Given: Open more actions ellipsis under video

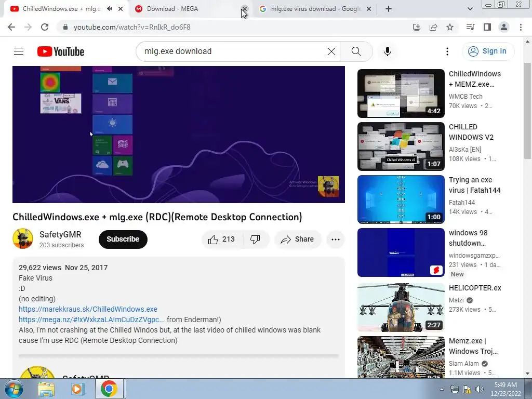Looking at the screenshot, I should (x=336, y=240).
